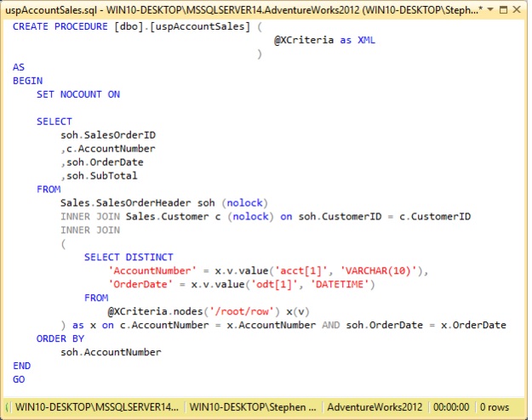Click the soh.SalesOrderID column

(x=108, y=135)
